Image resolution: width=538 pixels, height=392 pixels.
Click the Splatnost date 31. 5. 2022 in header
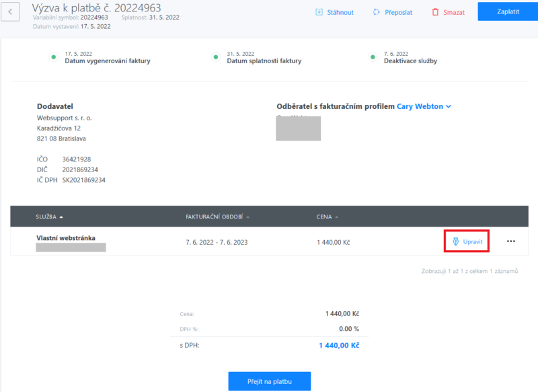pyautogui.click(x=164, y=17)
